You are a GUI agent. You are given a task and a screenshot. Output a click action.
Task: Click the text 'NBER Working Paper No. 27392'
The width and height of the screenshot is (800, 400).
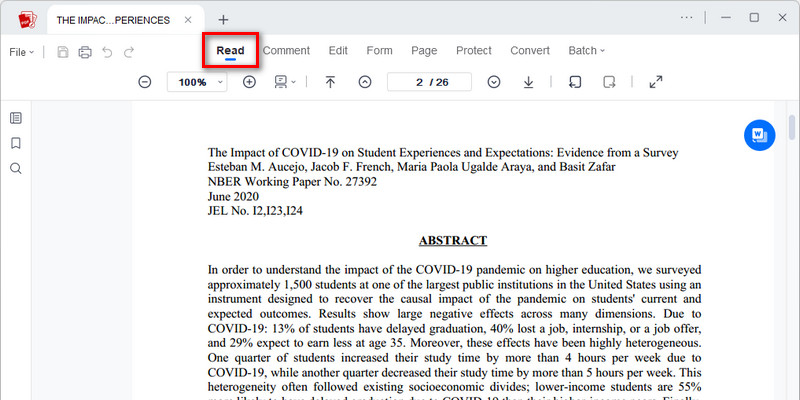click(x=292, y=182)
